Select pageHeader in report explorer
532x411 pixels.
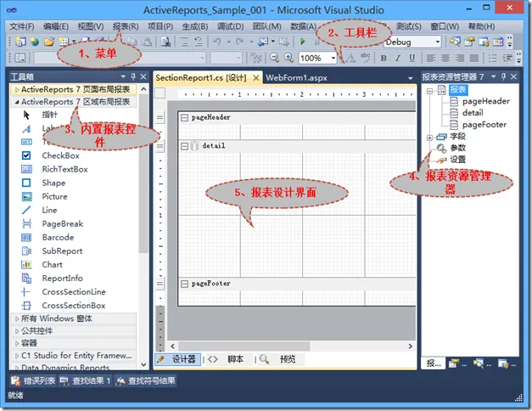pos(485,101)
